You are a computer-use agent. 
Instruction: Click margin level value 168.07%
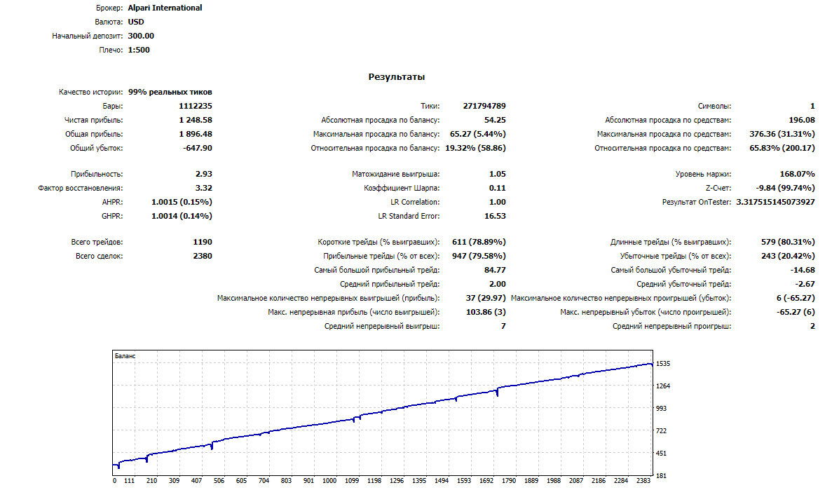[797, 174]
